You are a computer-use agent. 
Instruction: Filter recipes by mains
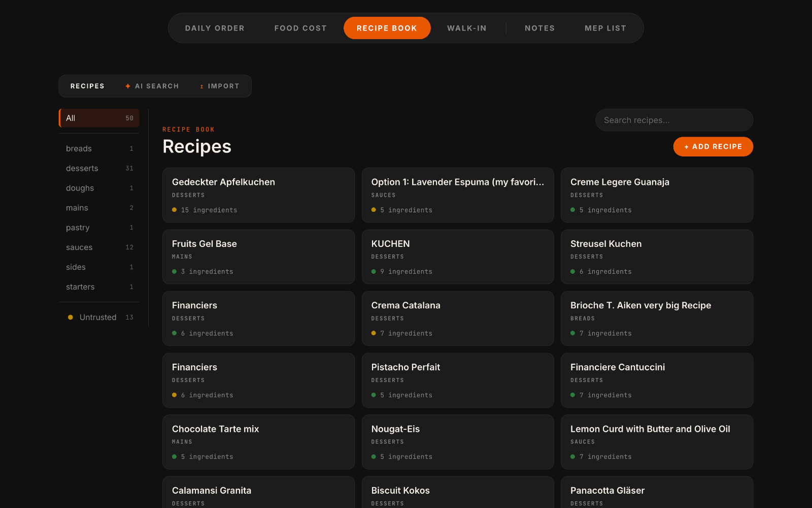click(x=99, y=208)
